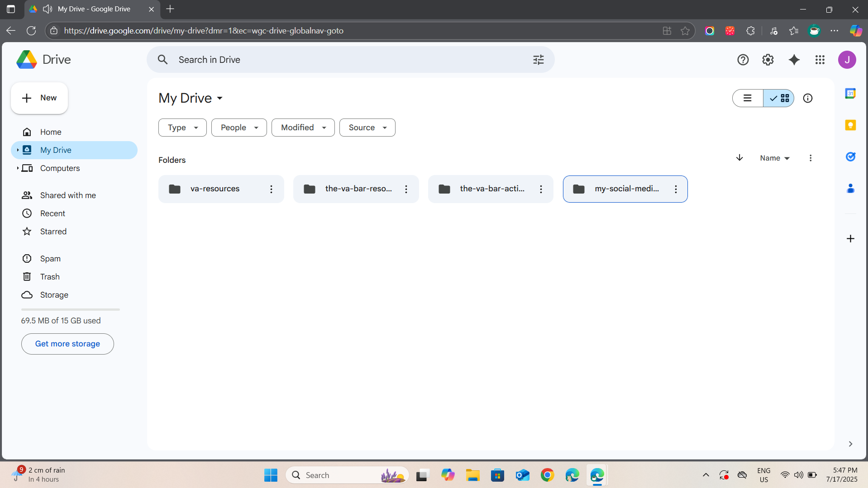
Task: Open Google Tasks side panel
Action: 850,157
